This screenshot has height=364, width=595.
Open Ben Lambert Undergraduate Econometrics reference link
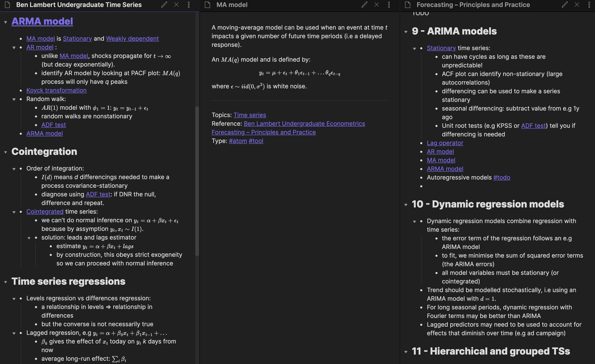point(304,123)
